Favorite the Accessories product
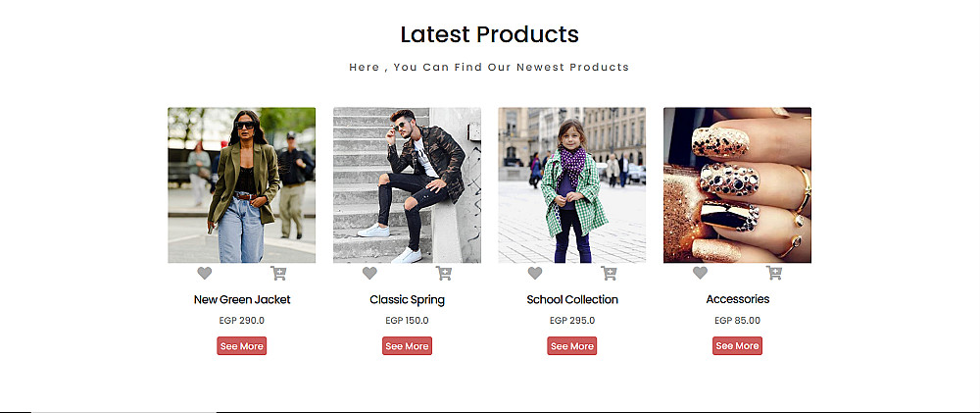Viewport: 980px width, 413px height. pyautogui.click(x=700, y=274)
